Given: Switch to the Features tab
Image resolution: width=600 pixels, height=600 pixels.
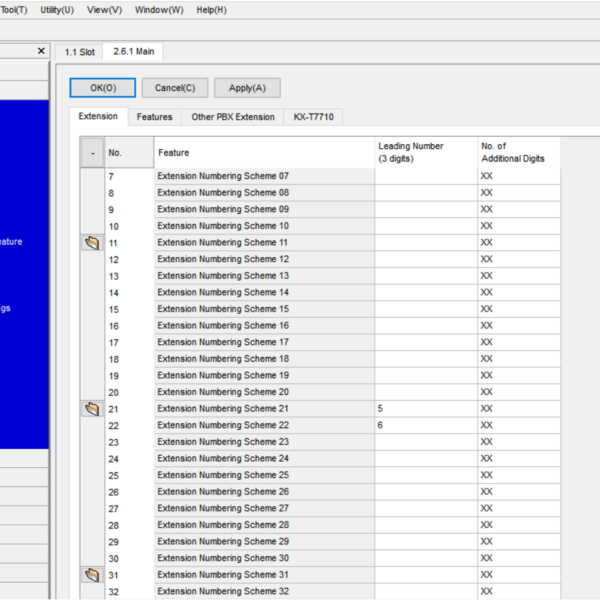Looking at the screenshot, I should pyautogui.click(x=154, y=117).
